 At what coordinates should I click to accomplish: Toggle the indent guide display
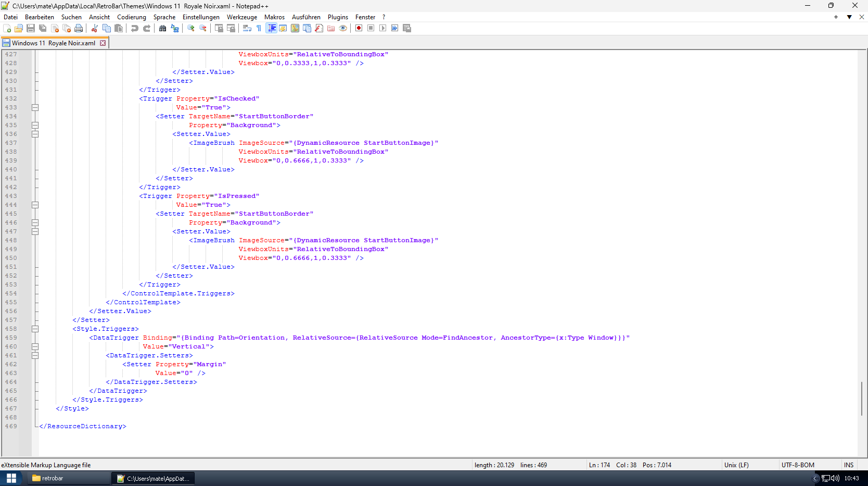271,28
